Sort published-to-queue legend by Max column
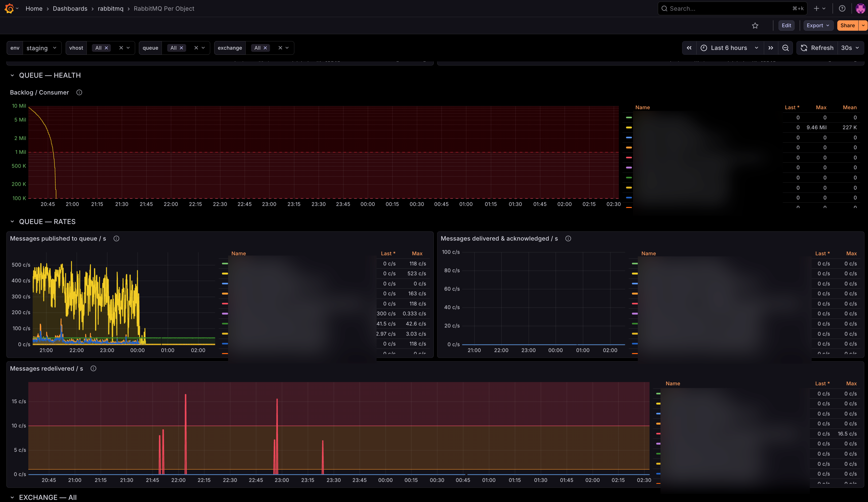 point(417,253)
